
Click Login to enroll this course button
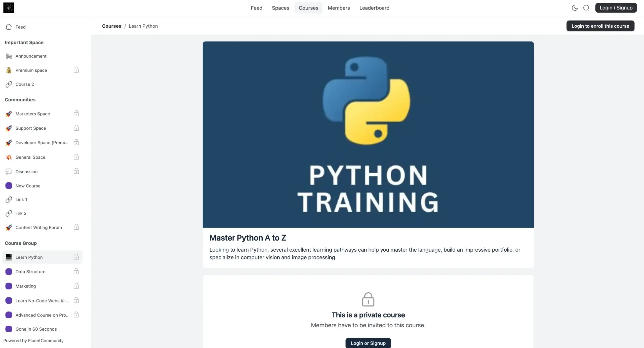tap(600, 26)
